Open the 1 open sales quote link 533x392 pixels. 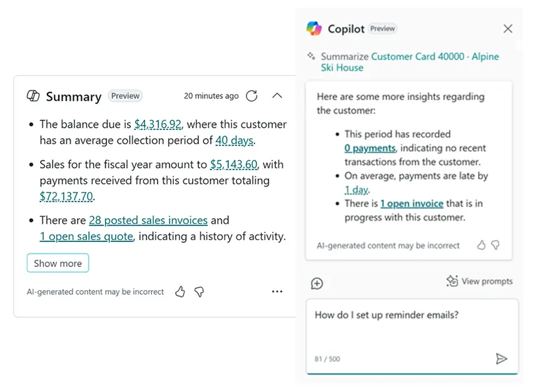click(86, 236)
